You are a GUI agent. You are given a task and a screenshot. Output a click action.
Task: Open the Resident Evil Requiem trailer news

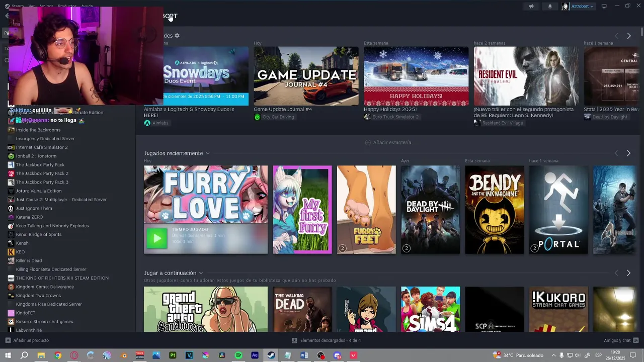click(526, 76)
